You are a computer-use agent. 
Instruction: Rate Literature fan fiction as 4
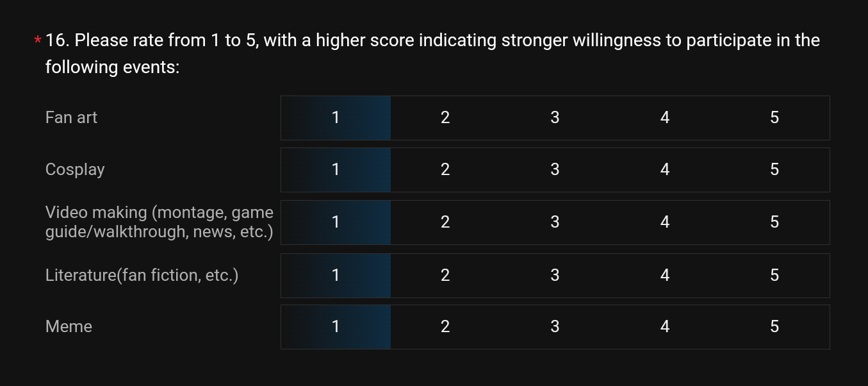tap(665, 276)
